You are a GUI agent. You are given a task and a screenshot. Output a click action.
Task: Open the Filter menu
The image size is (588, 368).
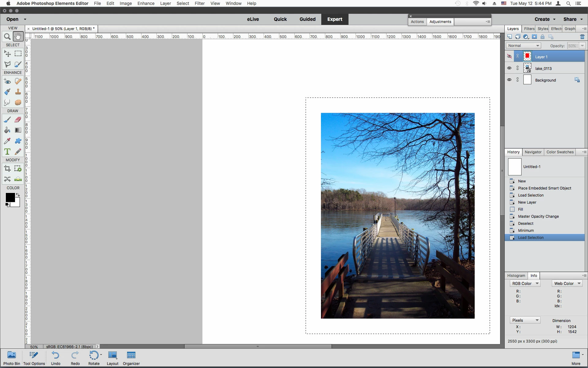[x=199, y=3]
